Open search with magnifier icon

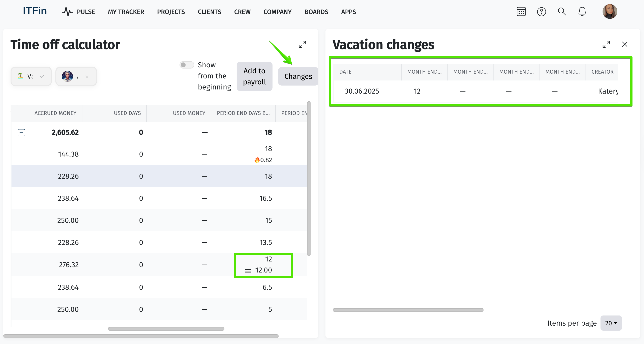tap(562, 11)
